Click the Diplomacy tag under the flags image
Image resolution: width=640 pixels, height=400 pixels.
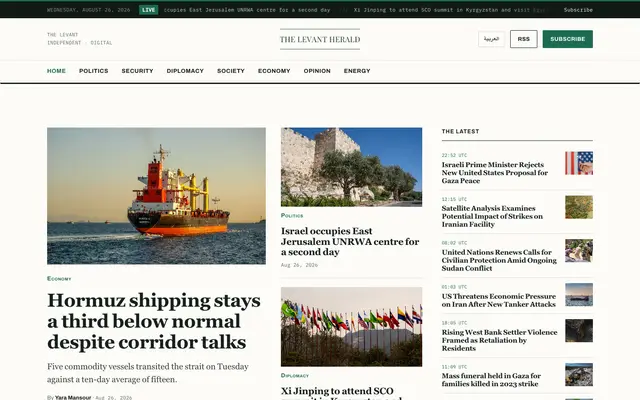[295, 376]
